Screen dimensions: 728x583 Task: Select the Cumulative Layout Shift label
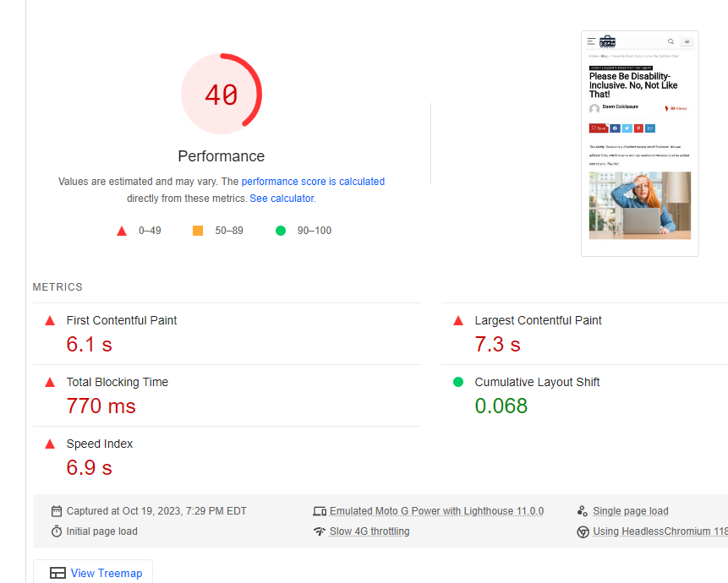tap(537, 382)
